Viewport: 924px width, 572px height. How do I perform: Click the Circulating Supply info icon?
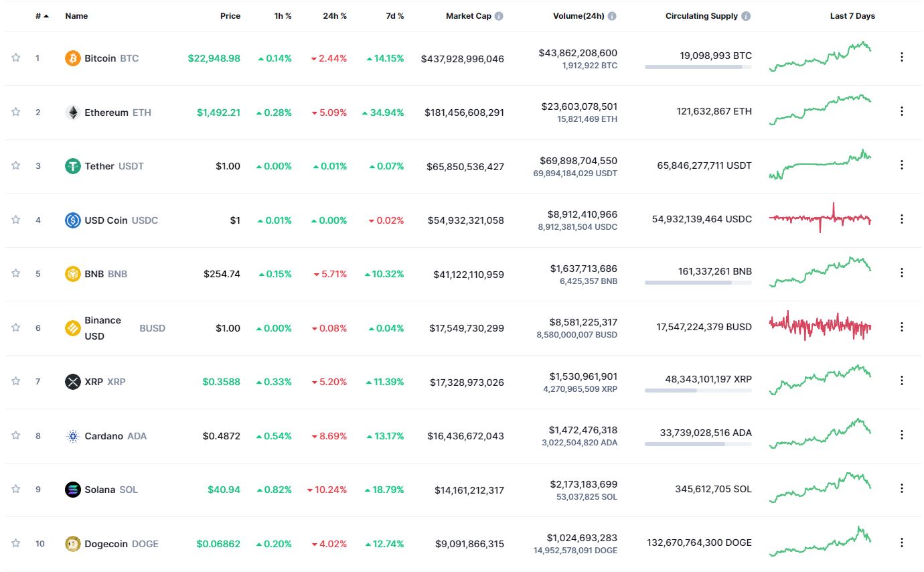pos(746,16)
